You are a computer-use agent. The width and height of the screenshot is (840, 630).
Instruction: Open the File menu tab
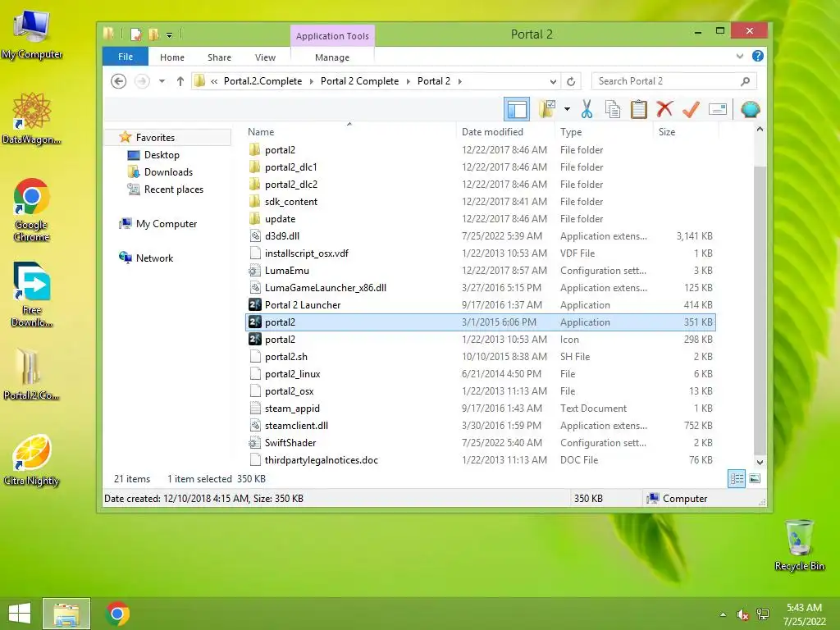[126, 57]
